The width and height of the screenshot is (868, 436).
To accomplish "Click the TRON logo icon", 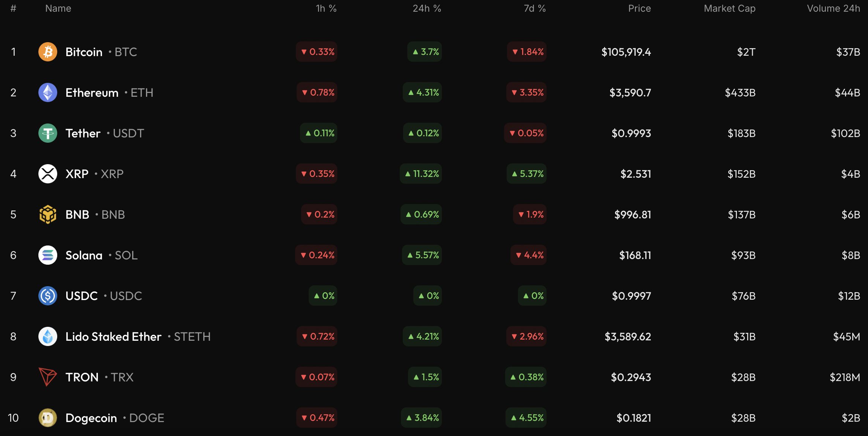I will click(x=48, y=377).
